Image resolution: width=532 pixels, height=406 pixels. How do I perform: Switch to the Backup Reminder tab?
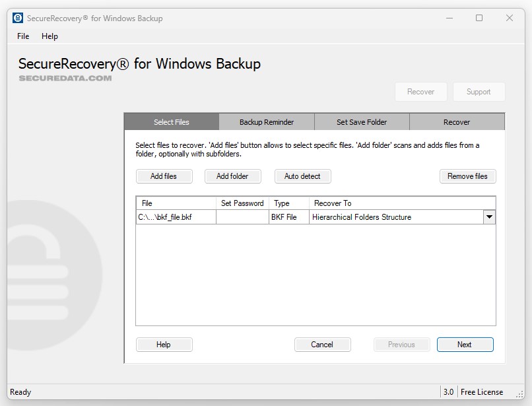pyautogui.click(x=267, y=122)
